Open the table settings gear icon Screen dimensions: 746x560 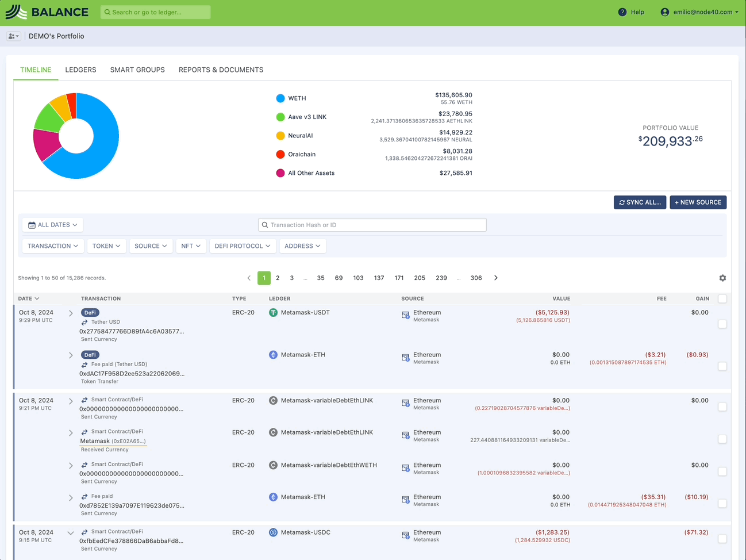point(722,278)
